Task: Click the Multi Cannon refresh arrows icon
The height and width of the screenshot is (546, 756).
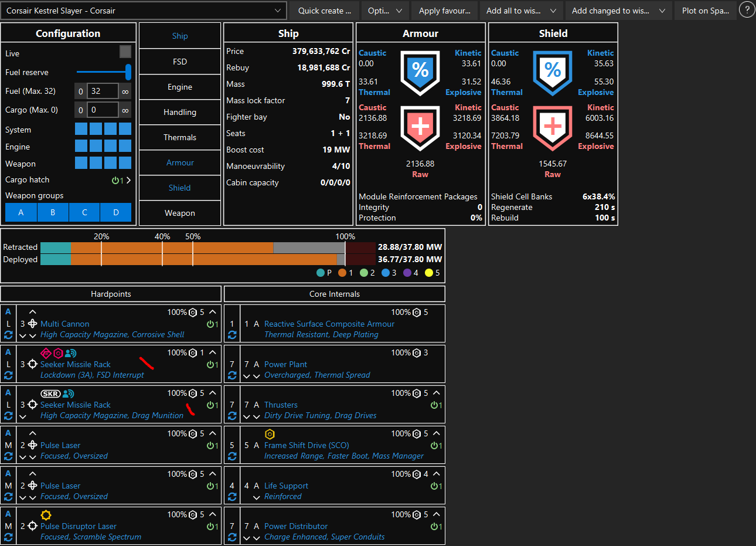Action: point(8,335)
